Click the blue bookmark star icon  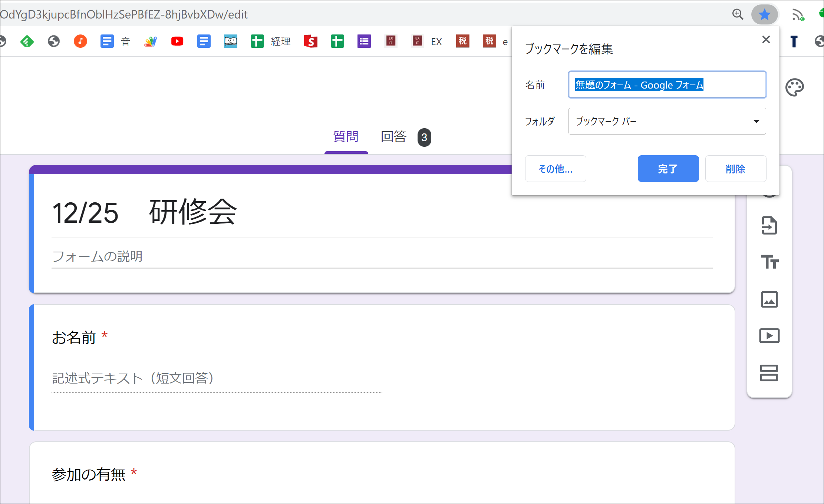(x=764, y=15)
